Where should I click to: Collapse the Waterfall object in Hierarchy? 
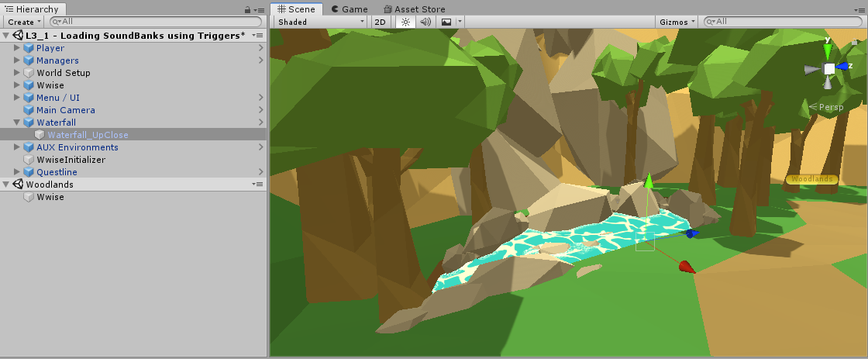[x=18, y=123]
